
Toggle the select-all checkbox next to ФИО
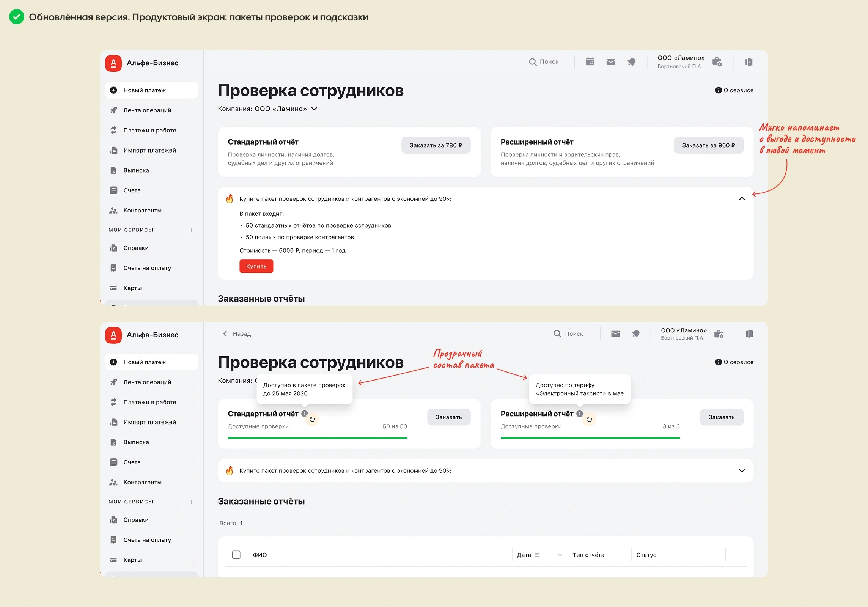pyautogui.click(x=236, y=555)
